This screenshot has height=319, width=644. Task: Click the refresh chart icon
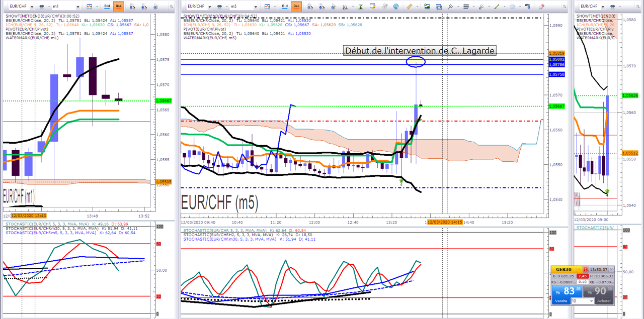pos(385,7)
